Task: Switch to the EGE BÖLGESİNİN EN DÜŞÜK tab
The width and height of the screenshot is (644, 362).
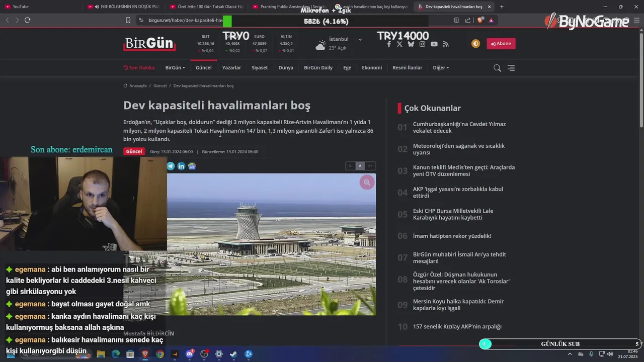Action: 124,7
